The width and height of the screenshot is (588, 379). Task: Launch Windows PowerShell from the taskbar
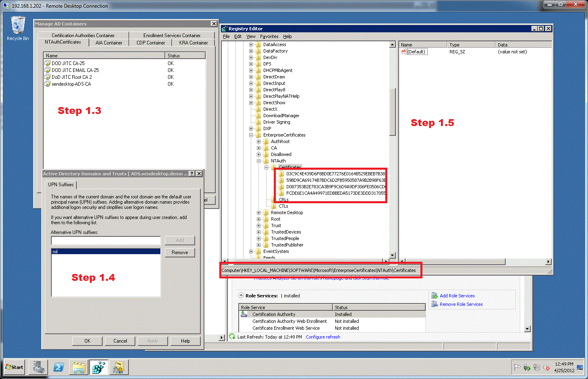tap(59, 367)
